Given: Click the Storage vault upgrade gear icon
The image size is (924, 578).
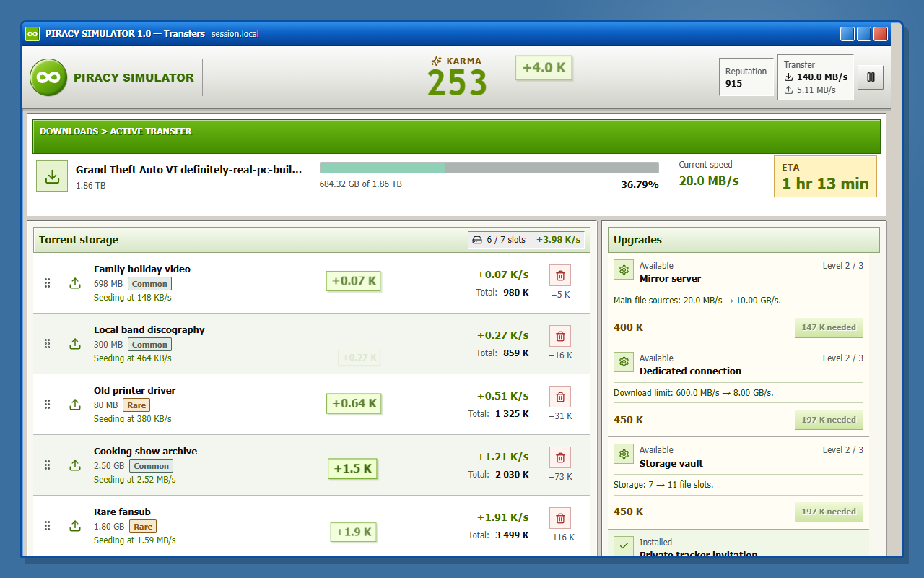Looking at the screenshot, I should [624, 454].
